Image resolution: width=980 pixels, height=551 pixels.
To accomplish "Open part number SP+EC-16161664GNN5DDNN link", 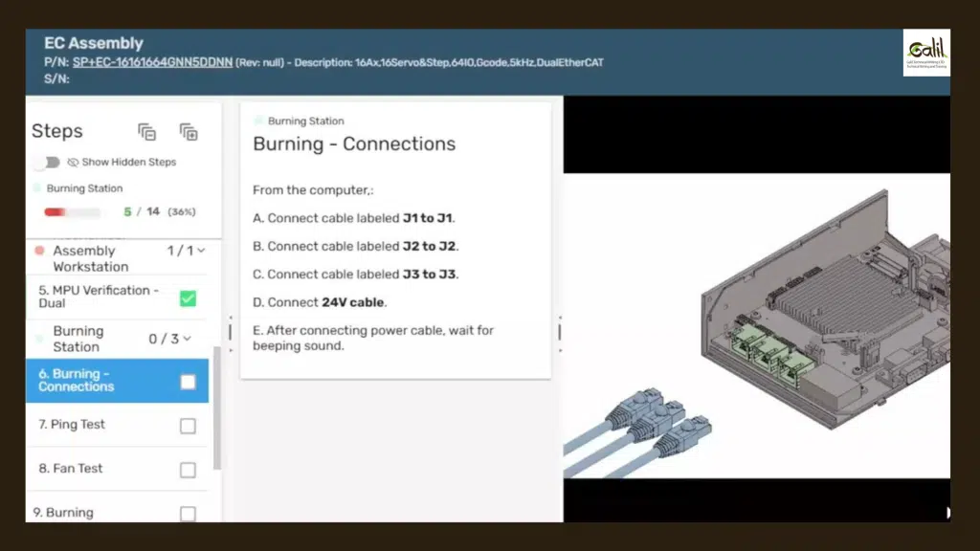I will click(x=152, y=62).
